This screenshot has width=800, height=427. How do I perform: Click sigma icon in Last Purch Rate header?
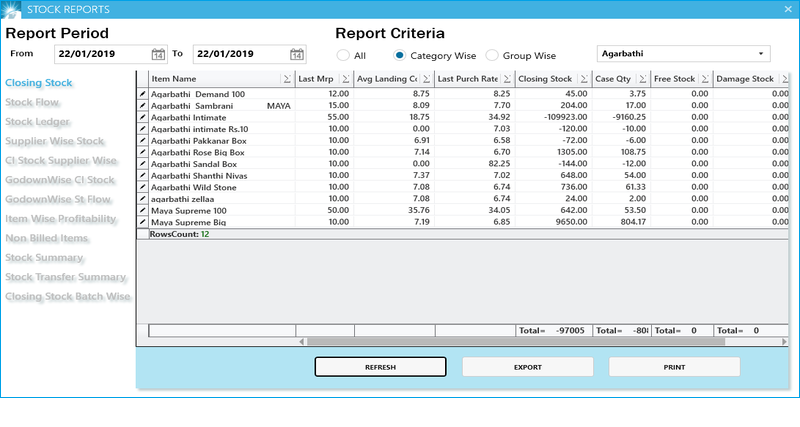(507, 79)
